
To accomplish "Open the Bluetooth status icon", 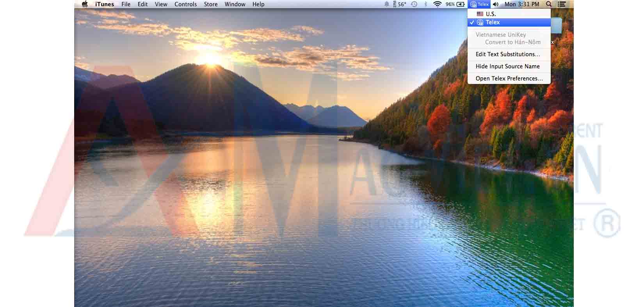I will click(426, 4).
